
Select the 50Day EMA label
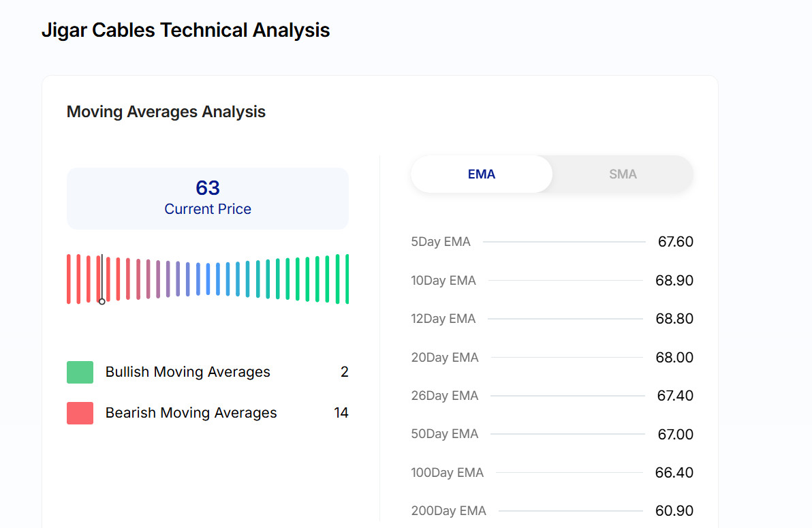445,434
